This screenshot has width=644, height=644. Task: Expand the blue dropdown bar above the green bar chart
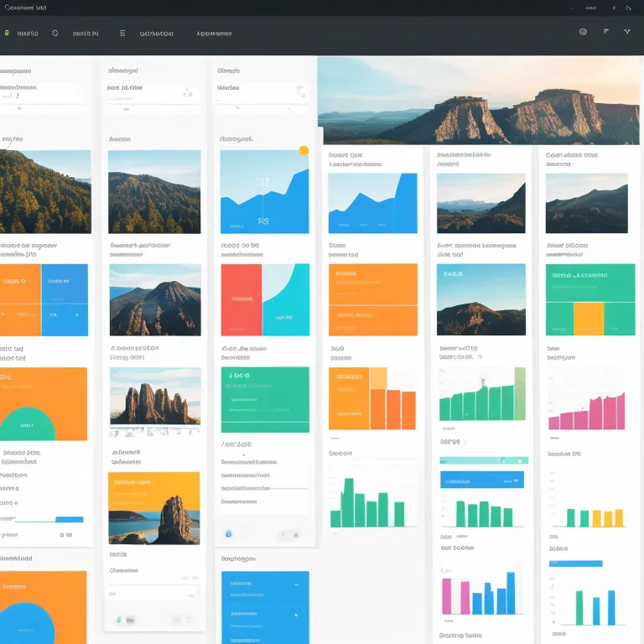coord(481,480)
